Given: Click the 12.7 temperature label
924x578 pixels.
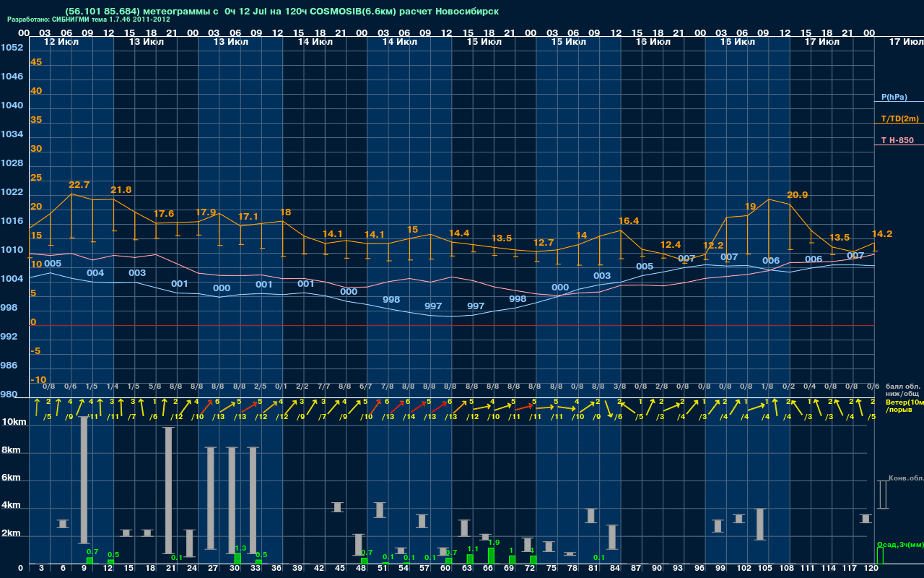Looking at the screenshot, I should 543,243.
